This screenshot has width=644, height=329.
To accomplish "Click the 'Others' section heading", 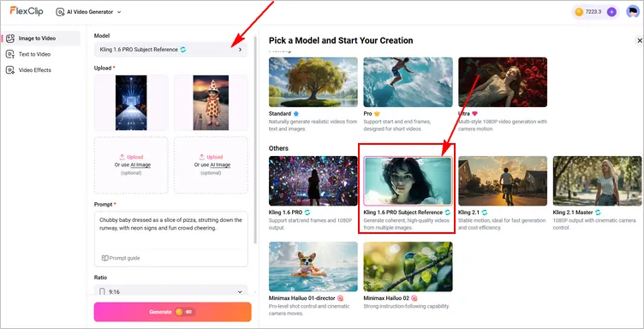I will click(278, 148).
